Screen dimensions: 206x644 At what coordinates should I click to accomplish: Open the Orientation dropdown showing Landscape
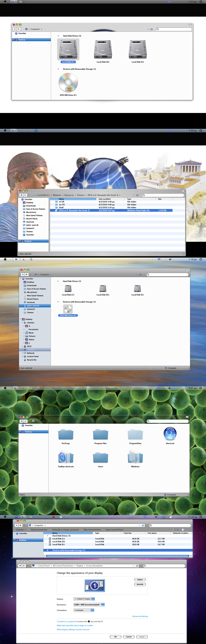[x=84, y=610]
